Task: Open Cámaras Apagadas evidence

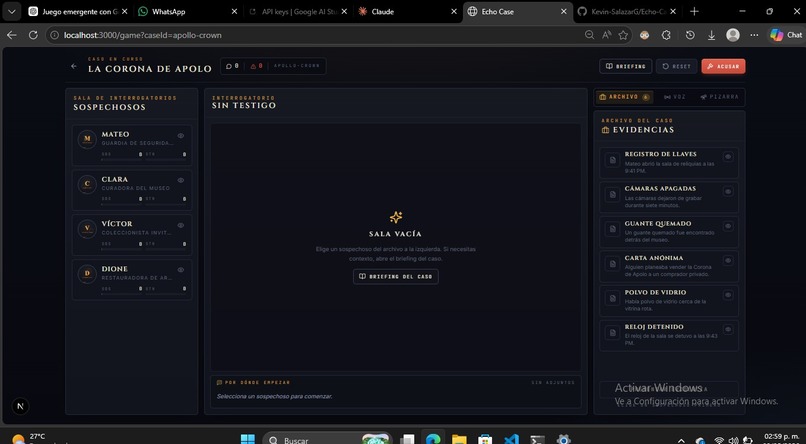Action: click(x=669, y=197)
